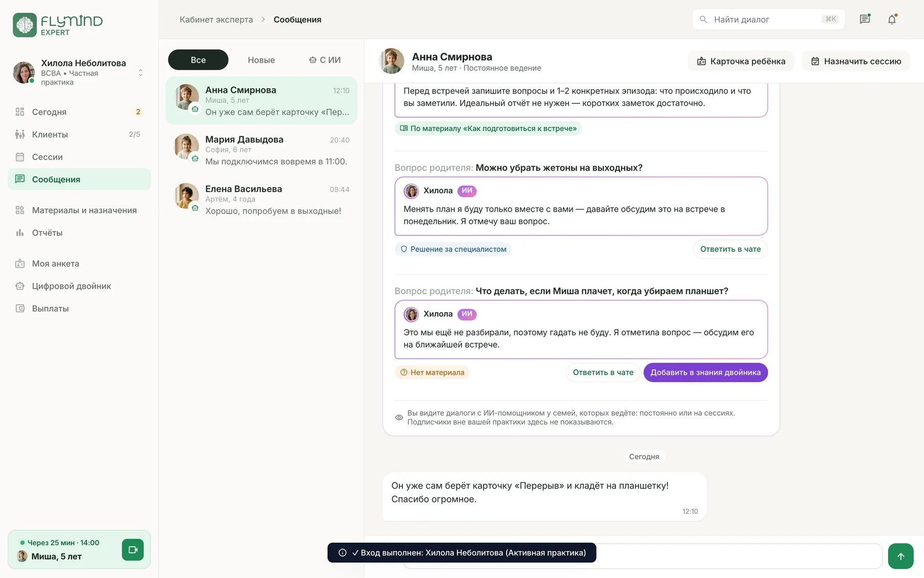
Task: Go to Сегодня in the sidebar
Action: coord(79,112)
